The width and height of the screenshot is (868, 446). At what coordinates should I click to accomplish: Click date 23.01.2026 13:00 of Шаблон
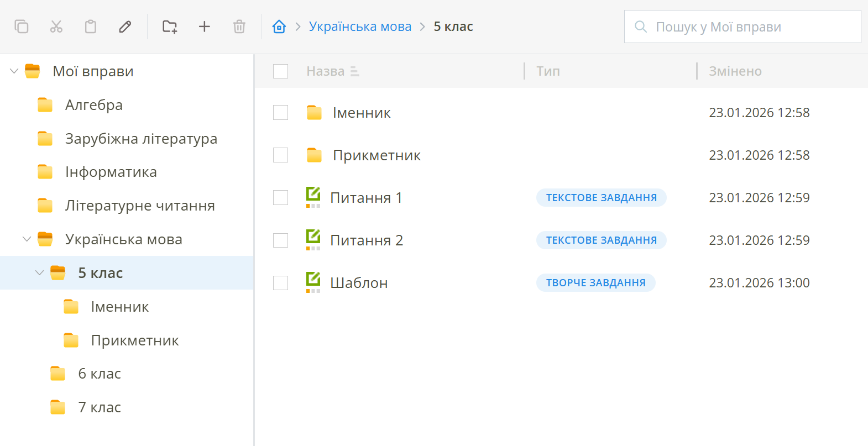tap(759, 283)
